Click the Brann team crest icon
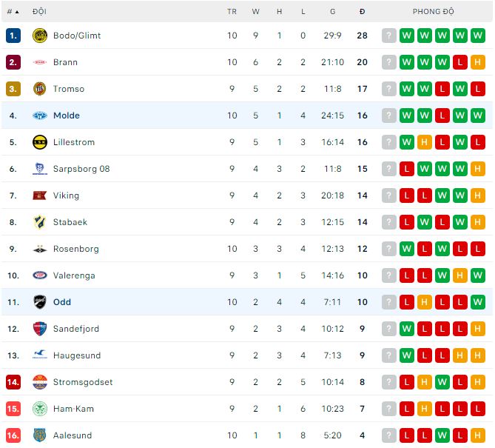 click(40, 62)
